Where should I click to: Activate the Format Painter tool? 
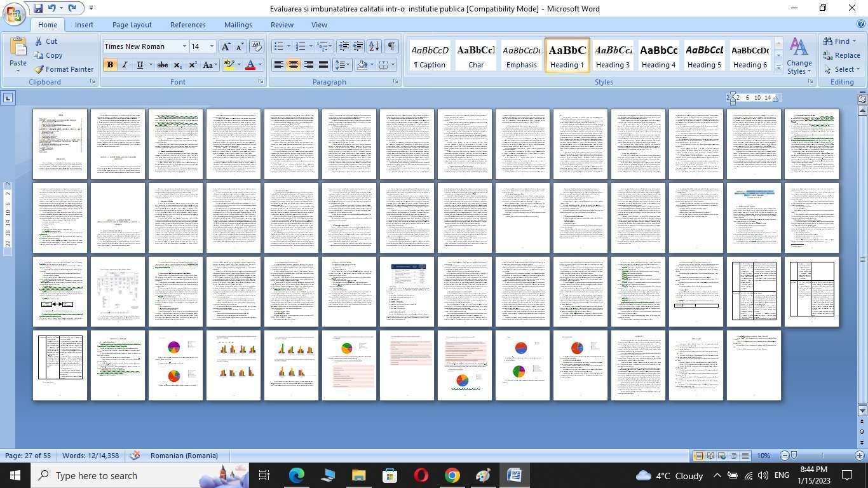pyautogui.click(x=64, y=69)
